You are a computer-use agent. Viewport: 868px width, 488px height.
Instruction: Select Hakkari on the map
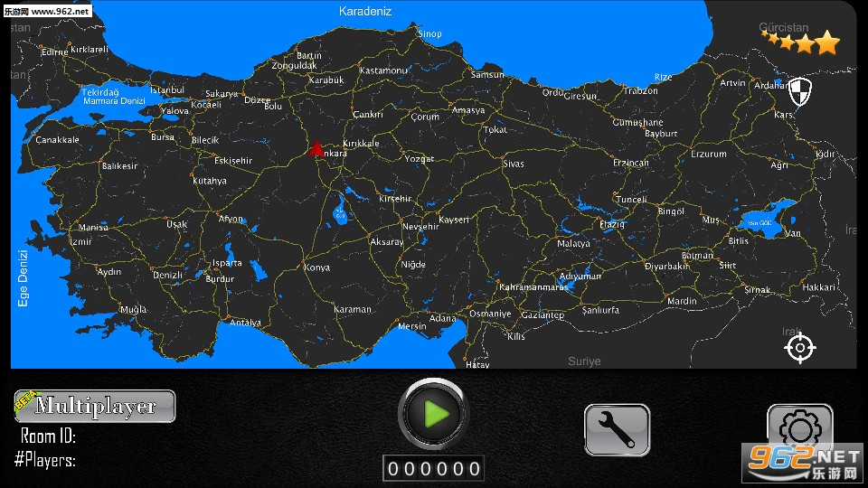[819, 287]
